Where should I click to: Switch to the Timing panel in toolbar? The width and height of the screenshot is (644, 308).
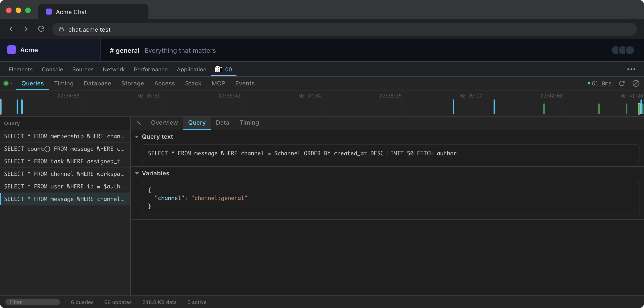(64, 83)
